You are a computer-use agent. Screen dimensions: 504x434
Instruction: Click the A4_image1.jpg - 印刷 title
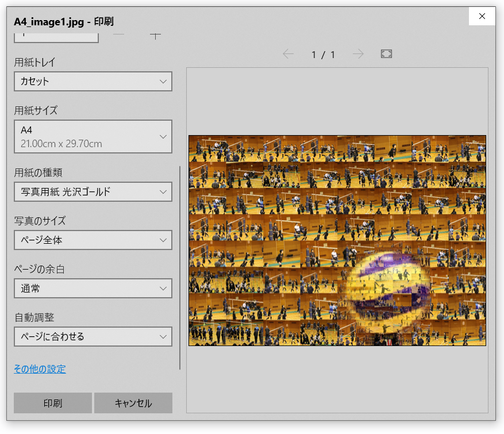click(64, 21)
